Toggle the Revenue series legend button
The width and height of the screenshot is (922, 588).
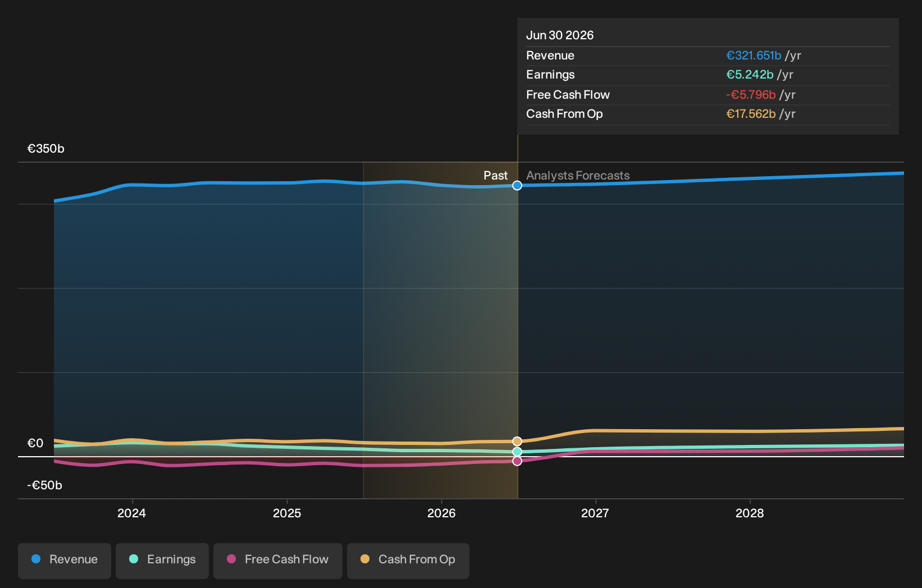[x=65, y=561]
